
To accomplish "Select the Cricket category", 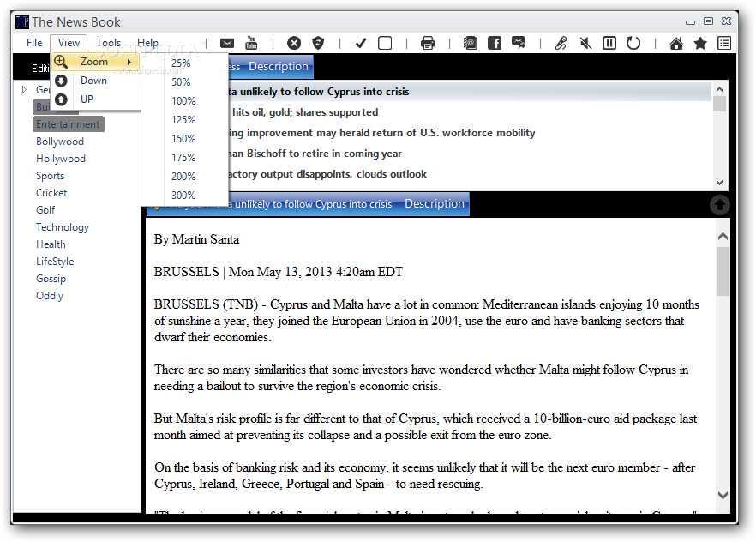I will click(x=51, y=193).
